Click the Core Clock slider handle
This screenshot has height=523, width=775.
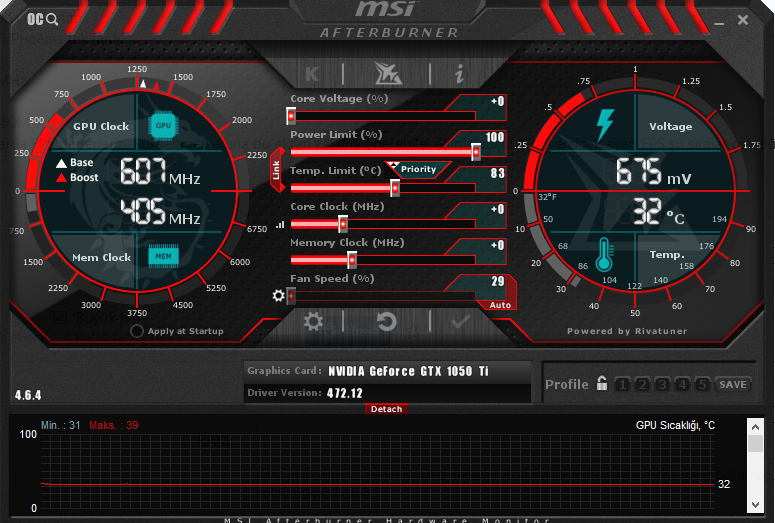coord(343,224)
